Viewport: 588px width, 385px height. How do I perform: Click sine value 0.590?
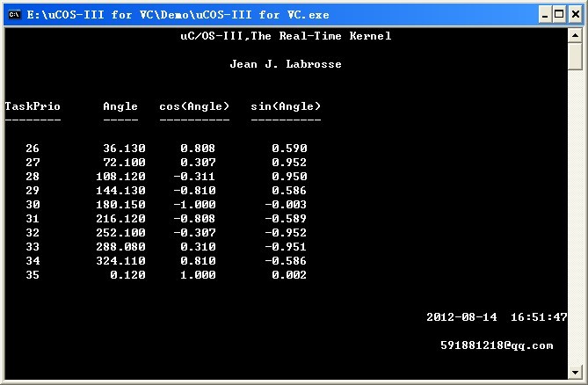click(x=289, y=149)
